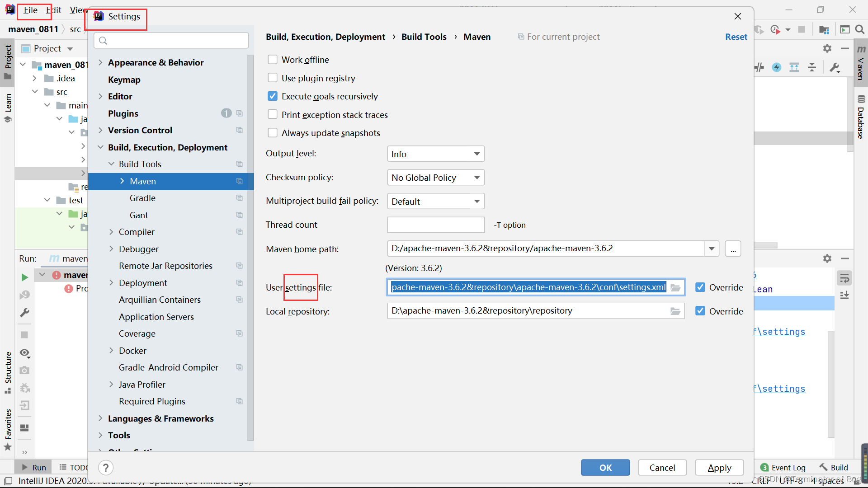
Task: Expand the Editor settings category
Action: [x=100, y=96]
